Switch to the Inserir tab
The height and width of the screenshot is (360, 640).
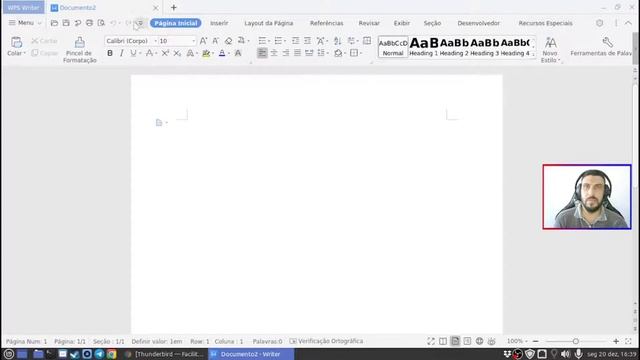coord(219,23)
